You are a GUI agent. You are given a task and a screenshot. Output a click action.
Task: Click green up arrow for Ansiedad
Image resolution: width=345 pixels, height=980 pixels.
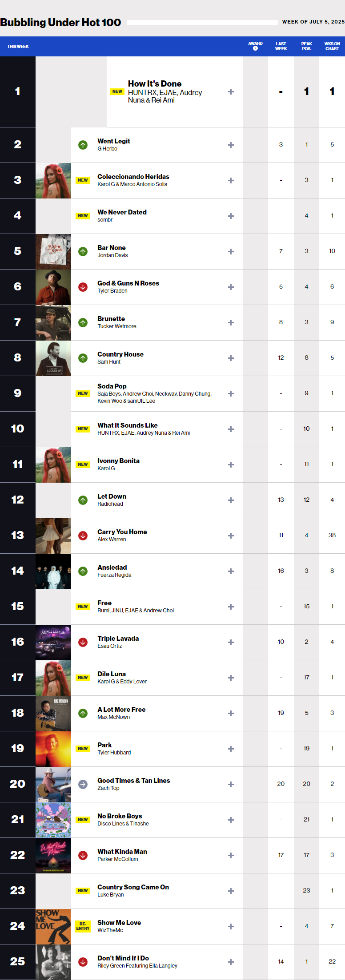83,571
